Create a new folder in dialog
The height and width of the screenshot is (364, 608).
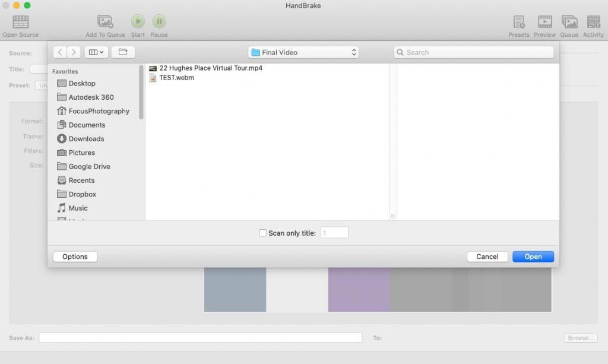[123, 52]
